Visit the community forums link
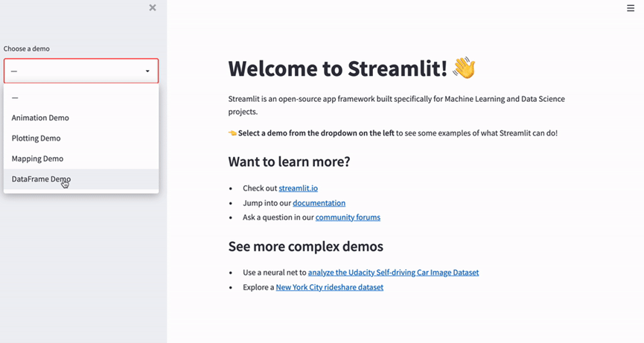 coord(348,217)
